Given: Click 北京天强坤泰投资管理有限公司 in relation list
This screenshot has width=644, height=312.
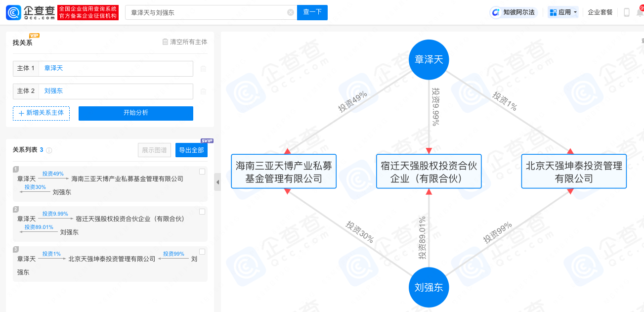Looking at the screenshot, I should pos(112,259).
